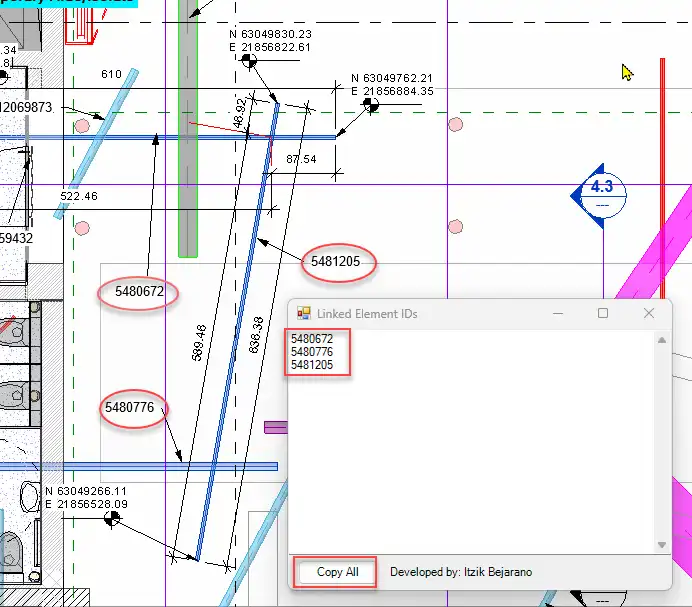
Task: Maximize the Linked Element IDs window
Action: [x=603, y=313]
